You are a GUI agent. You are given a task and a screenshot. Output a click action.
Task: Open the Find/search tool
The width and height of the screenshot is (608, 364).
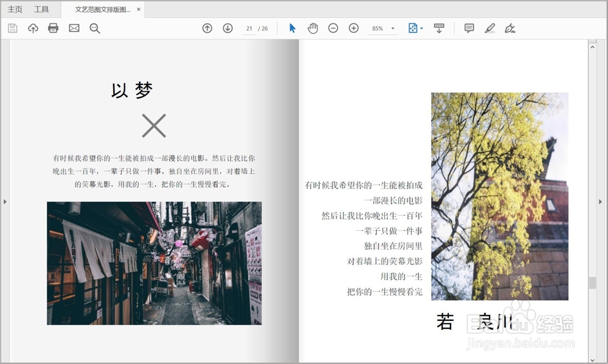[94, 28]
